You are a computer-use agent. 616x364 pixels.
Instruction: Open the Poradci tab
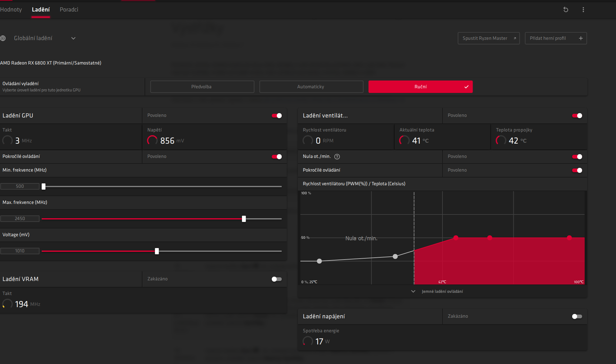coord(69,10)
